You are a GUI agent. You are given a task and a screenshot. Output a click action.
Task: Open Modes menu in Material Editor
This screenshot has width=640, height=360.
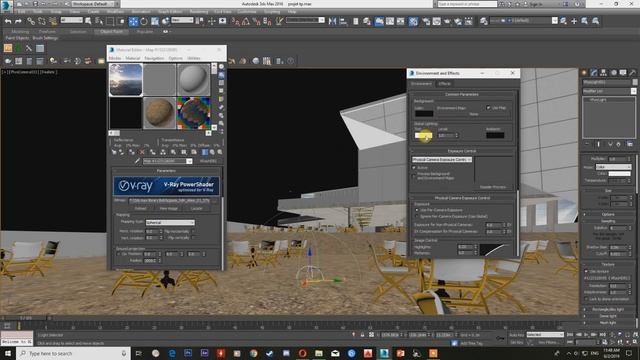115,58
